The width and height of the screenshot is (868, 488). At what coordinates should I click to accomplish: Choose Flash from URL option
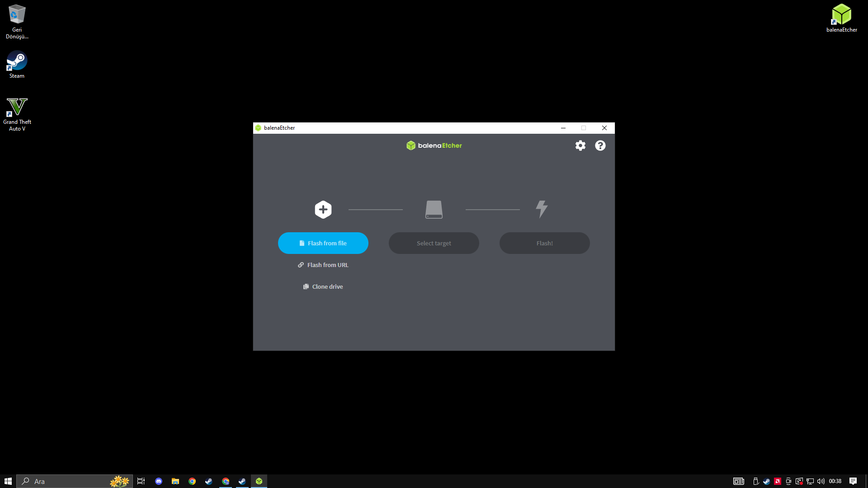click(x=323, y=265)
